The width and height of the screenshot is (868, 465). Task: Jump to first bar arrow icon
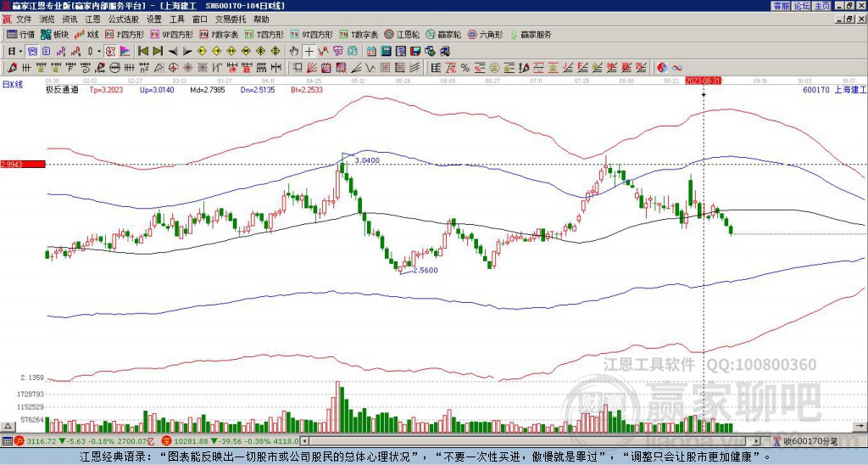[x=143, y=51]
